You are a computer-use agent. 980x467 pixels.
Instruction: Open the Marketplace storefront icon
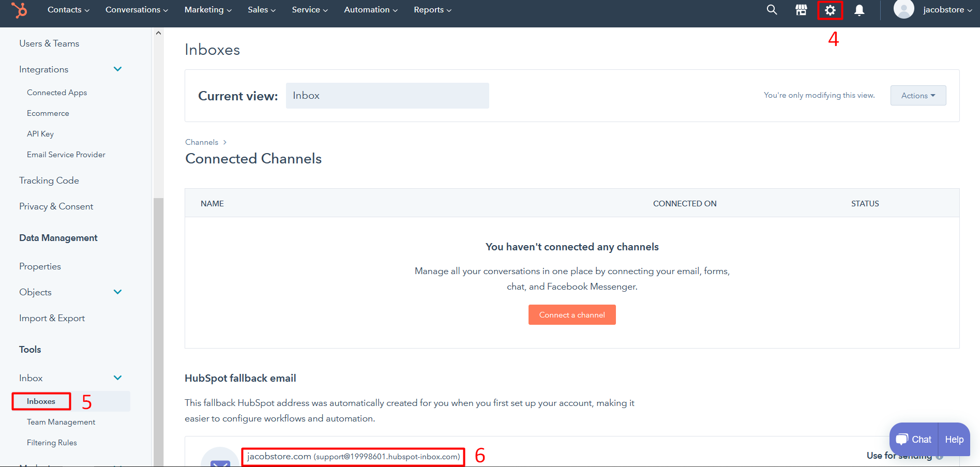coord(801,10)
